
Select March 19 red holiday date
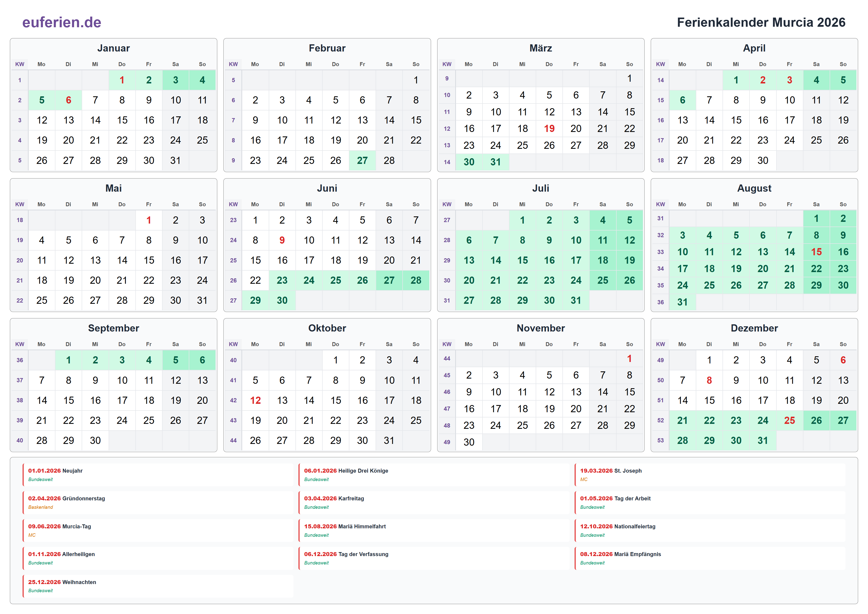(549, 129)
